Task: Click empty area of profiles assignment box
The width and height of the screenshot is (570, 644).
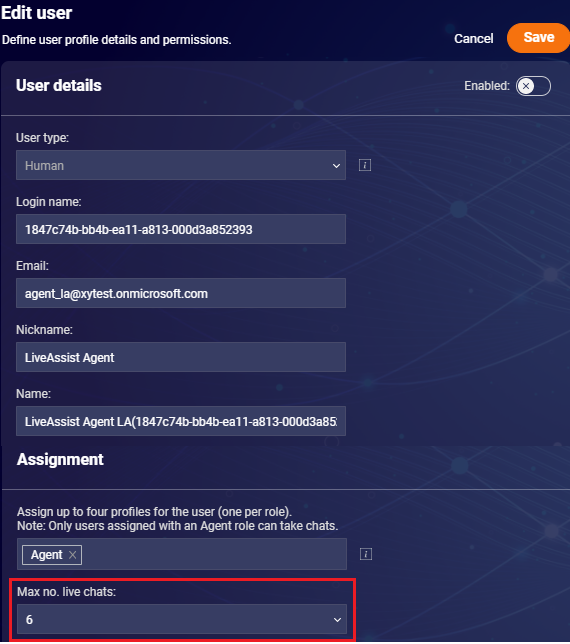Action: point(214,554)
